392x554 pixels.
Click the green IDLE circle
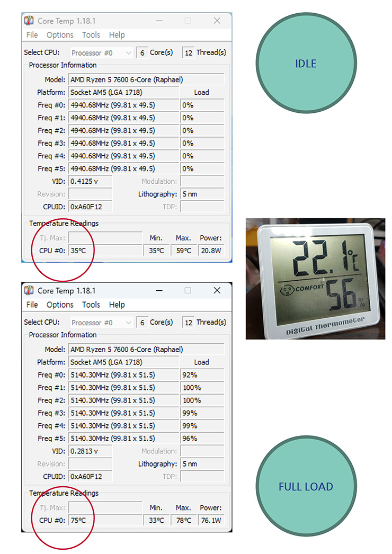point(306,64)
